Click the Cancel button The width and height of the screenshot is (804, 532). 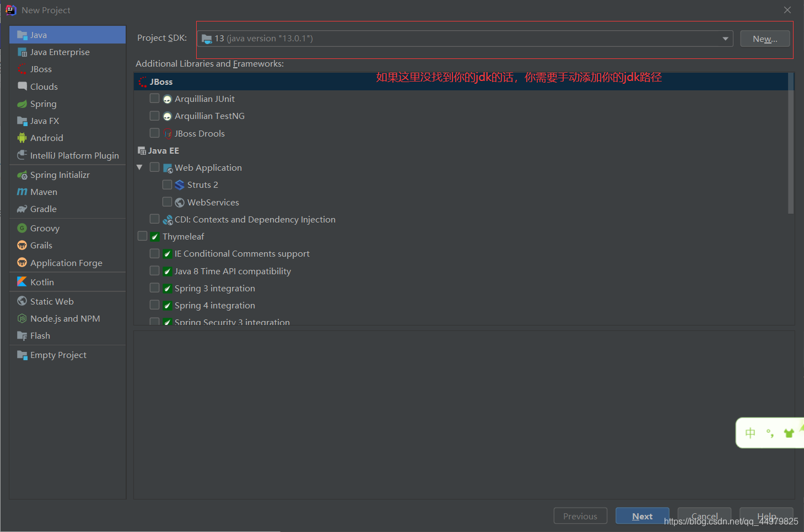704,516
